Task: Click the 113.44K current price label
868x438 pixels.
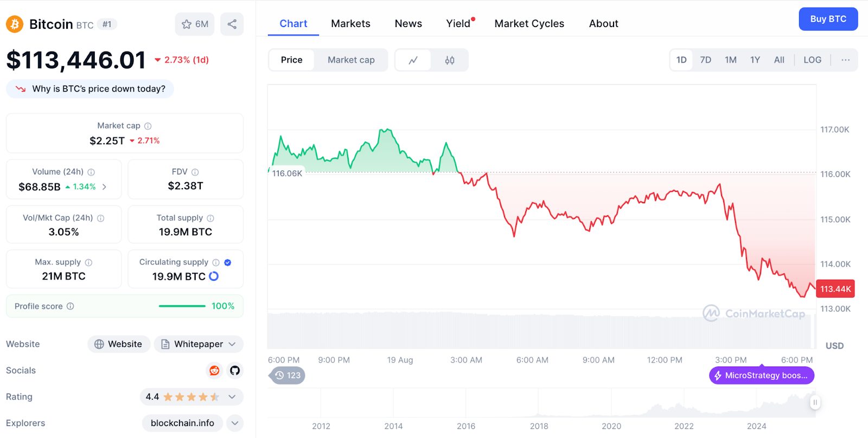Action: [835, 289]
